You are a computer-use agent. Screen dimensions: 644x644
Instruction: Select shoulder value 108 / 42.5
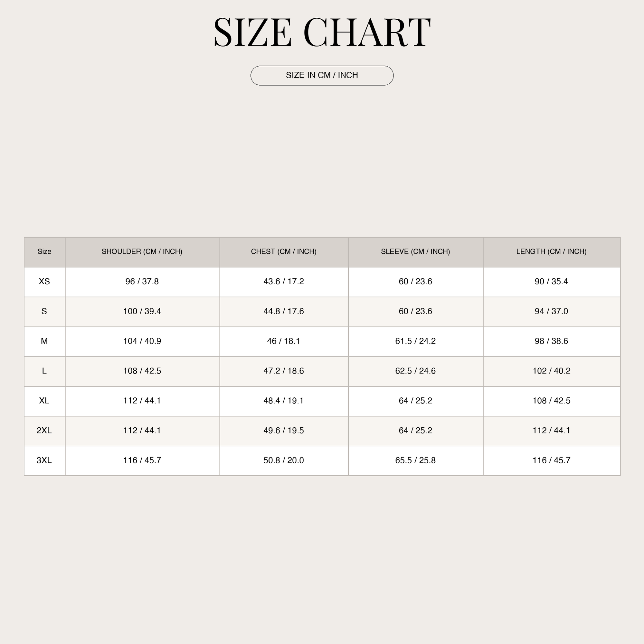tap(142, 371)
